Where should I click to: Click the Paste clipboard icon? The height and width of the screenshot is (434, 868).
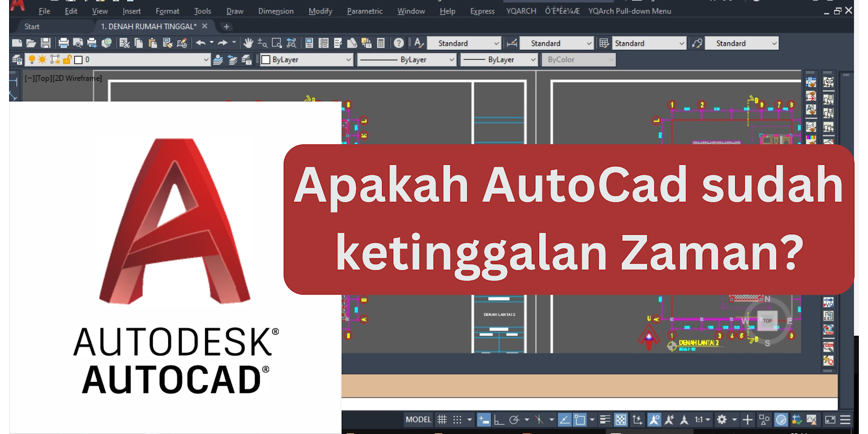pyautogui.click(x=152, y=43)
